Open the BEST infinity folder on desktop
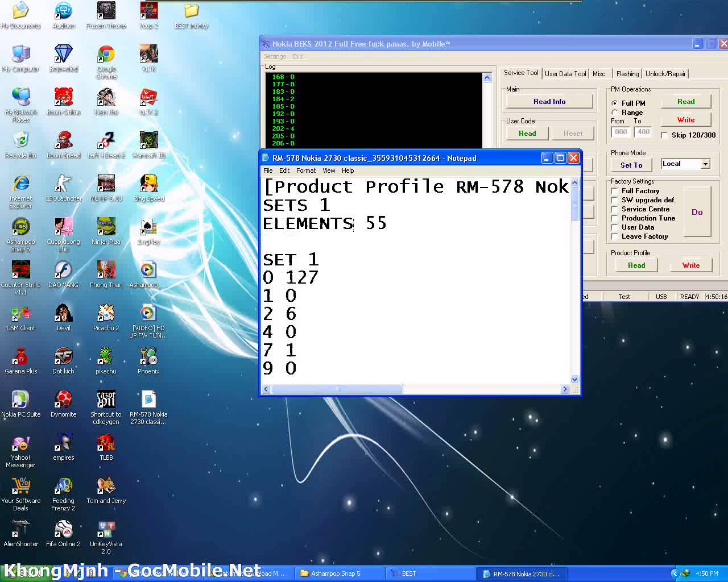Image resolution: width=728 pixels, height=582 pixels. pyautogui.click(x=192, y=15)
